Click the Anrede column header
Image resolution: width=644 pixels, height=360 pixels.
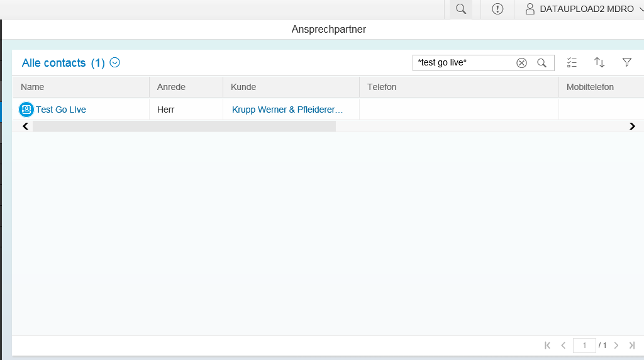[171, 87]
